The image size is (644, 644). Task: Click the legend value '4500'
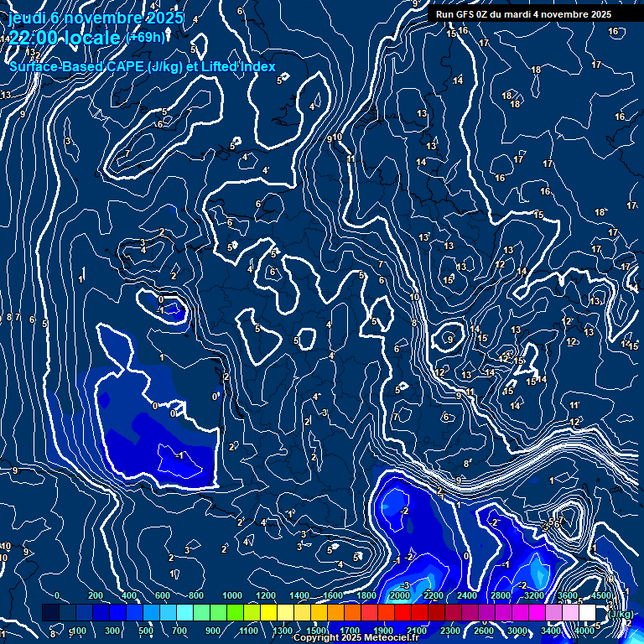[601, 595]
